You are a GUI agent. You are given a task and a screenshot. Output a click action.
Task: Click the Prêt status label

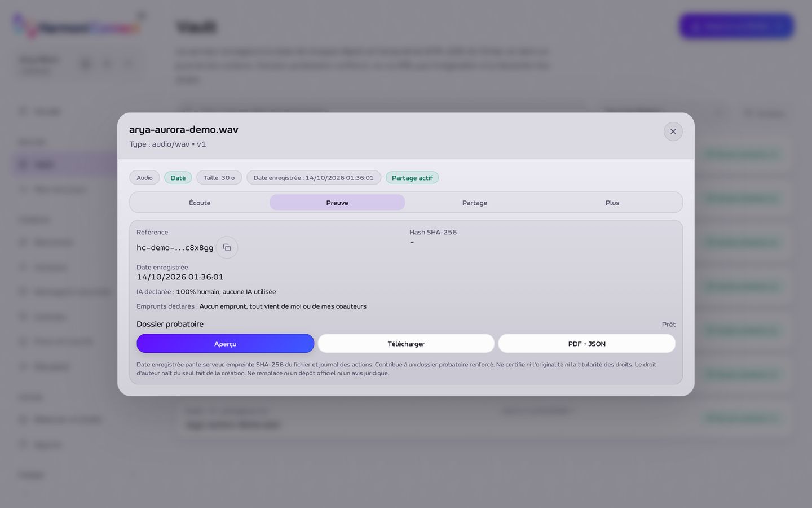click(x=669, y=325)
